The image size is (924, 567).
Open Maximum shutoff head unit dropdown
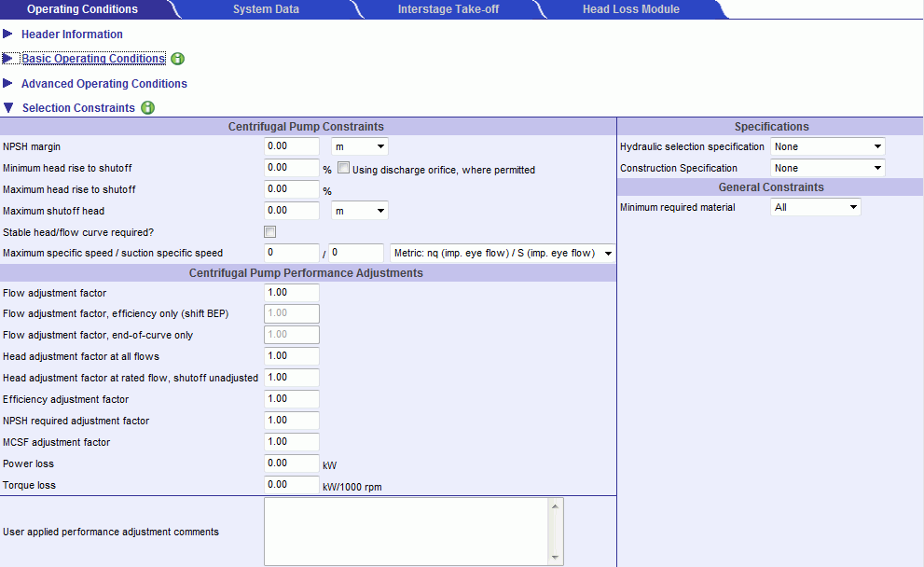click(x=360, y=211)
